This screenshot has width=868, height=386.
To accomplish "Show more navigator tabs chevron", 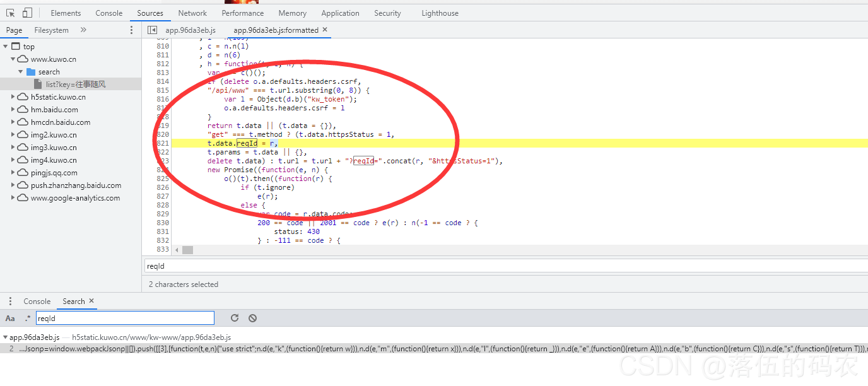I will 83,30.
